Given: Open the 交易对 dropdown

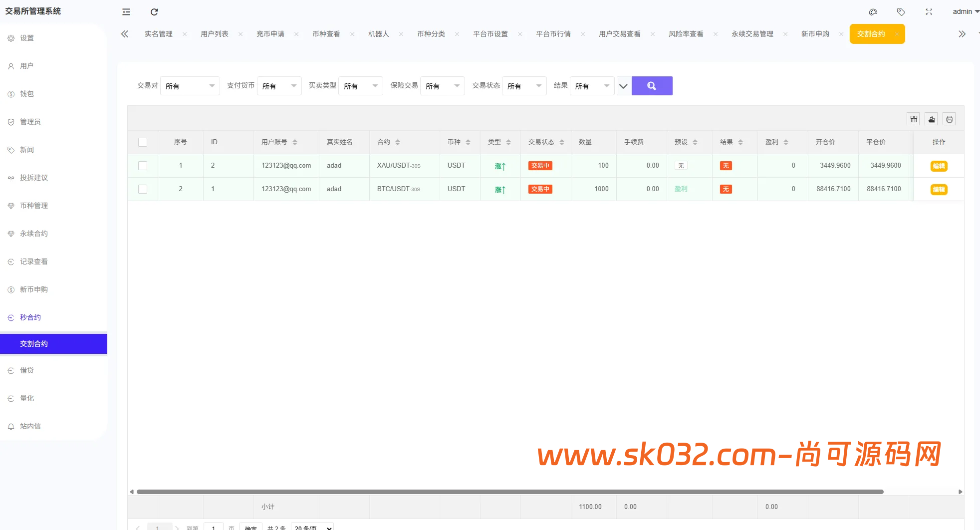Looking at the screenshot, I should 190,86.
